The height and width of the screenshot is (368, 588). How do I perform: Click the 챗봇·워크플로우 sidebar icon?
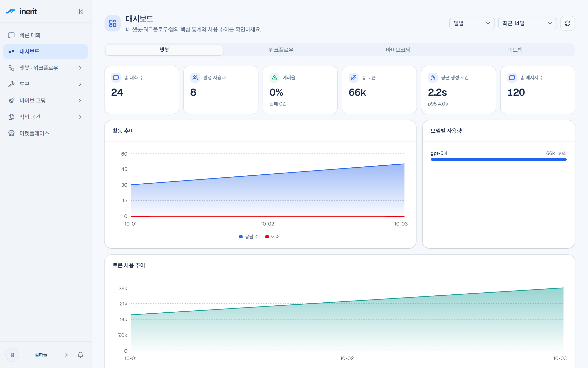[x=11, y=68]
